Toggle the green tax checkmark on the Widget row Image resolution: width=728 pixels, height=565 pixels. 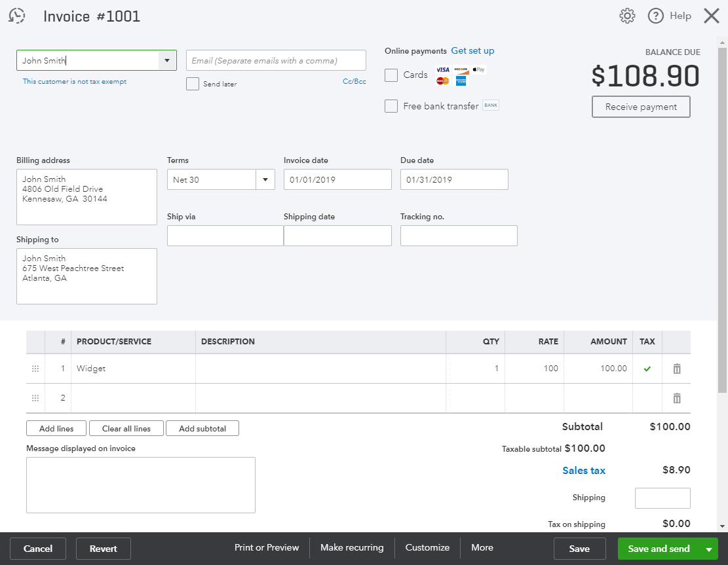[x=647, y=368]
